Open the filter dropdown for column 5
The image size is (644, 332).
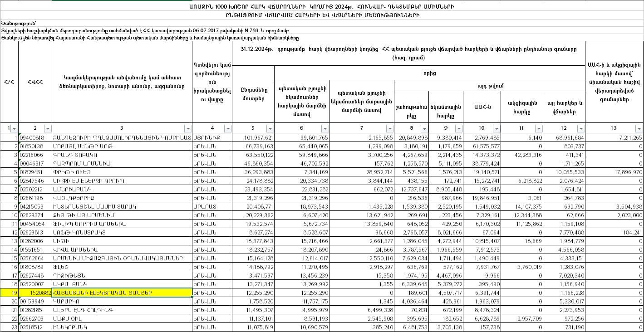pyautogui.click(x=270, y=128)
